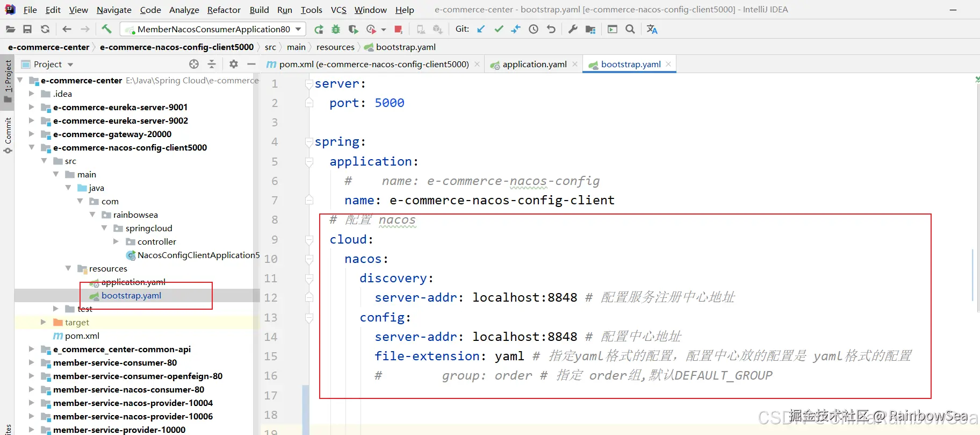Expand e-commerce-eureka-server-9001 module

pos(31,107)
